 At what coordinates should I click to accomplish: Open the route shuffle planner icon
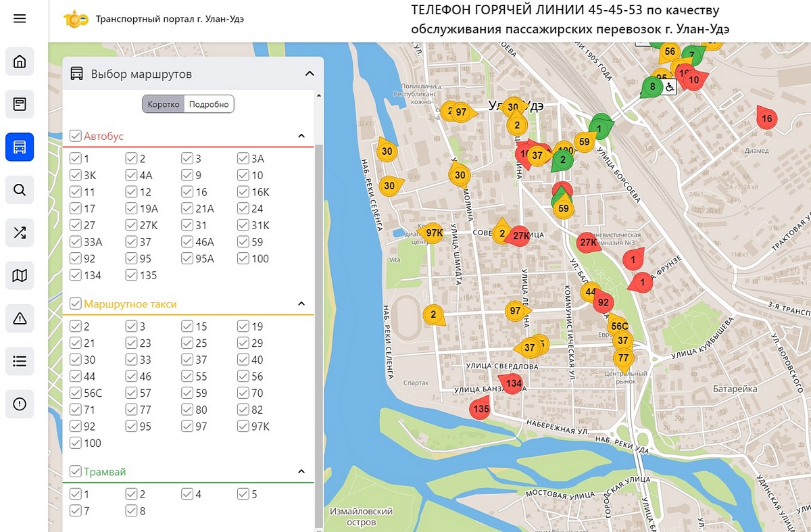20,233
